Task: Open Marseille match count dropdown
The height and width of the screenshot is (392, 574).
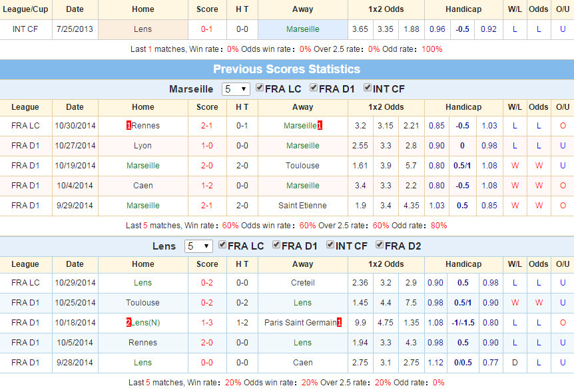Action: 236,89
